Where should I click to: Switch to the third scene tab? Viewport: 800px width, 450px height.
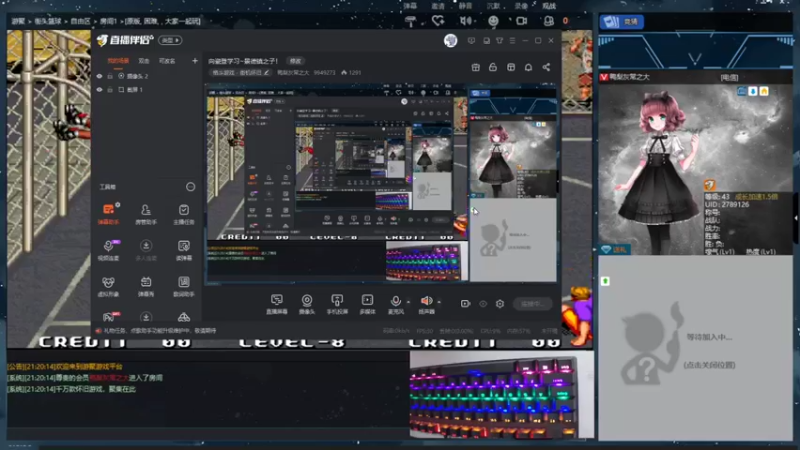pos(167,61)
